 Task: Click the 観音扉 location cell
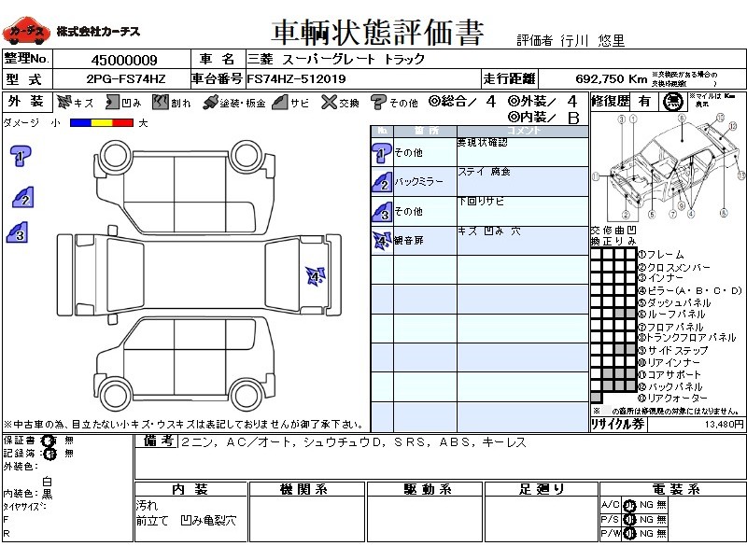pos(425,241)
